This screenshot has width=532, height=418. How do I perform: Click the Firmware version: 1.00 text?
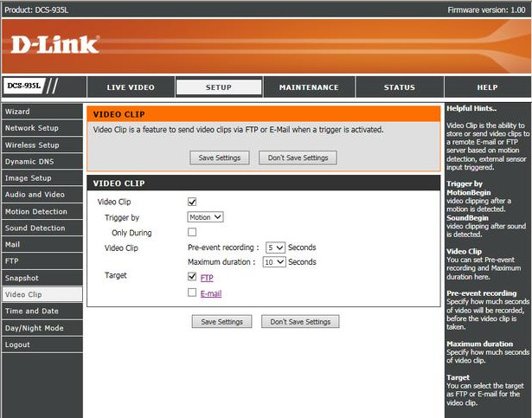pos(486,10)
